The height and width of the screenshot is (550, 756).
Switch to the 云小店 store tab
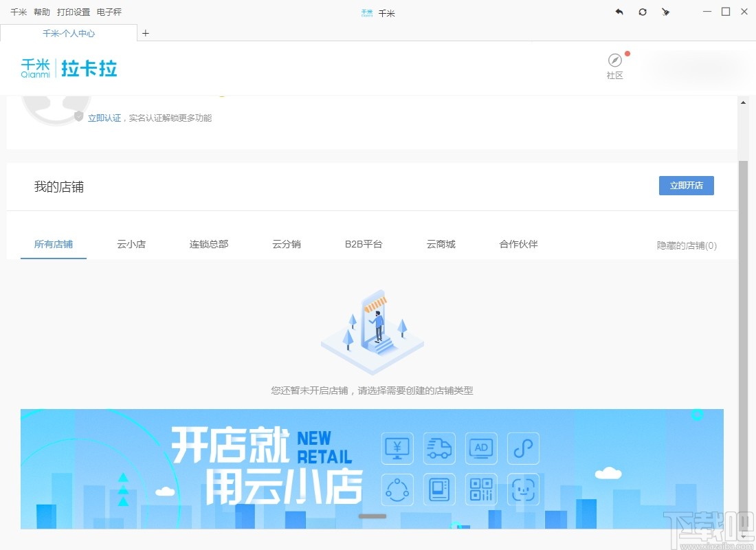click(x=131, y=244)
